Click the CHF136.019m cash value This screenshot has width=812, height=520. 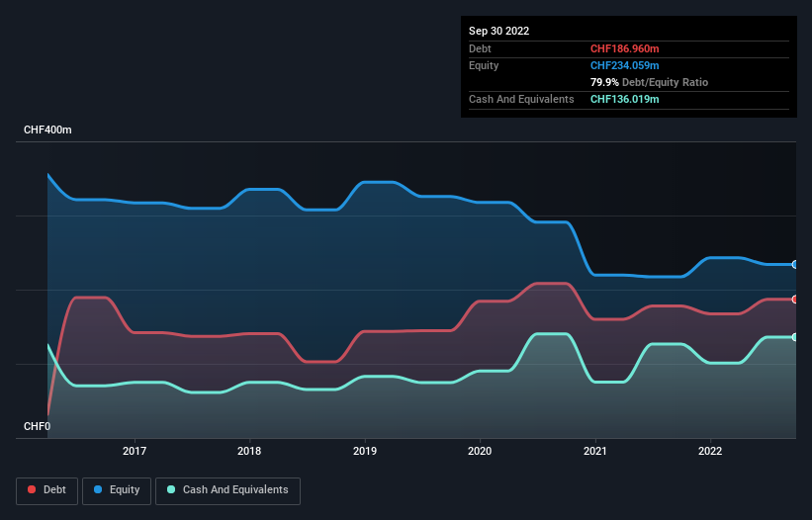pos(624,99)
